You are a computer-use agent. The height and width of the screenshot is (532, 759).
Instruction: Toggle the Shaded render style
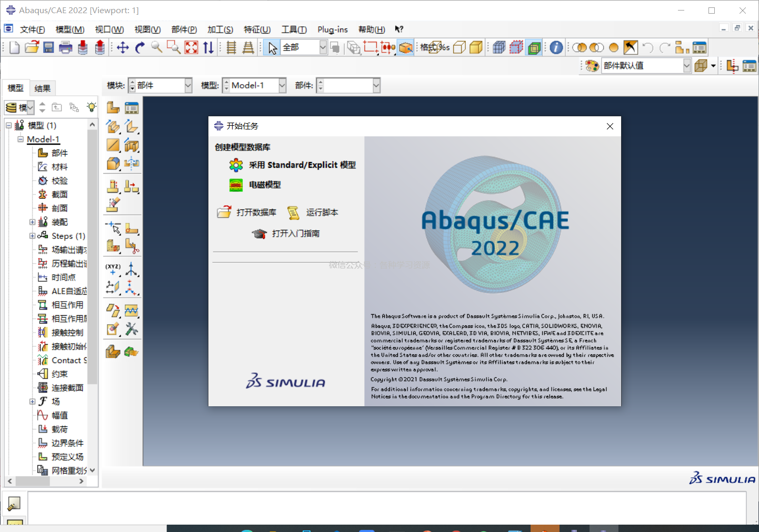[476, 48]
